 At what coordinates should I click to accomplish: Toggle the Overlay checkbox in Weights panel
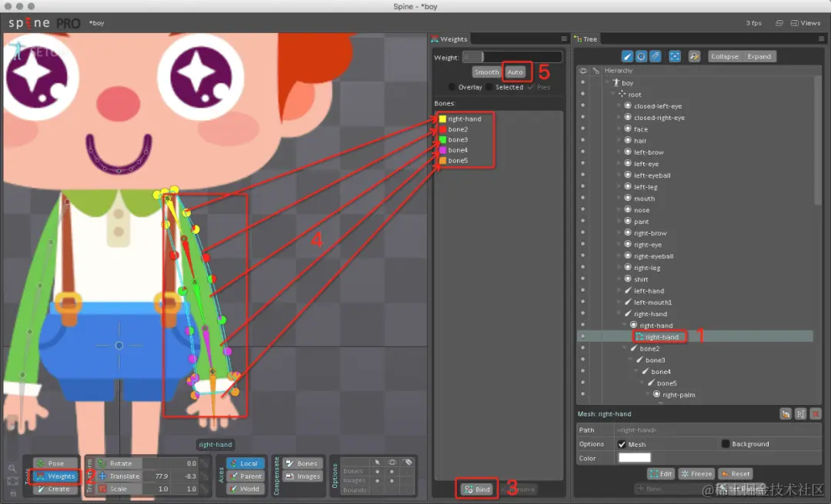coord(452,87)
